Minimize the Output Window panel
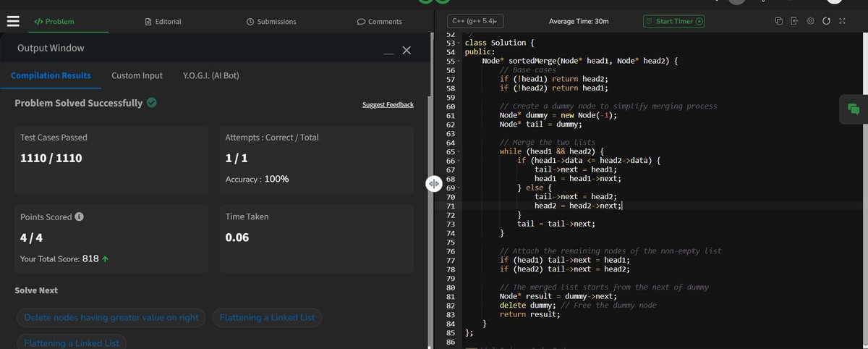Screen dimensions: 868x349 coord(388,54)
